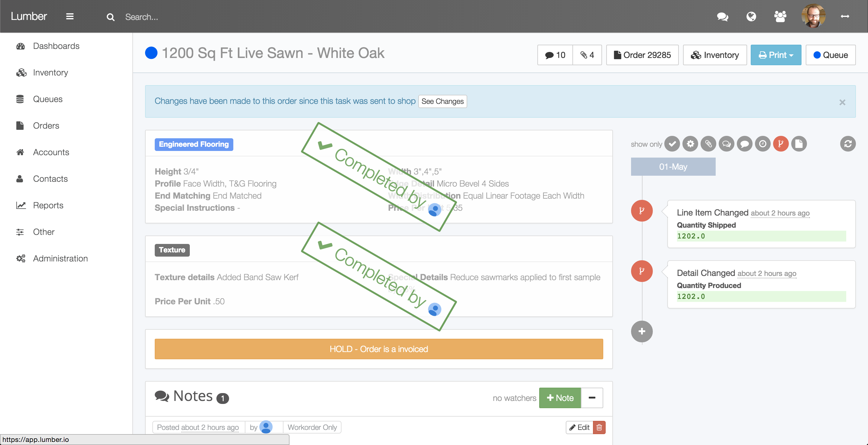The image size is (868, 445).
Task: Refresh the activity timeline
Action: coord(848,144)
